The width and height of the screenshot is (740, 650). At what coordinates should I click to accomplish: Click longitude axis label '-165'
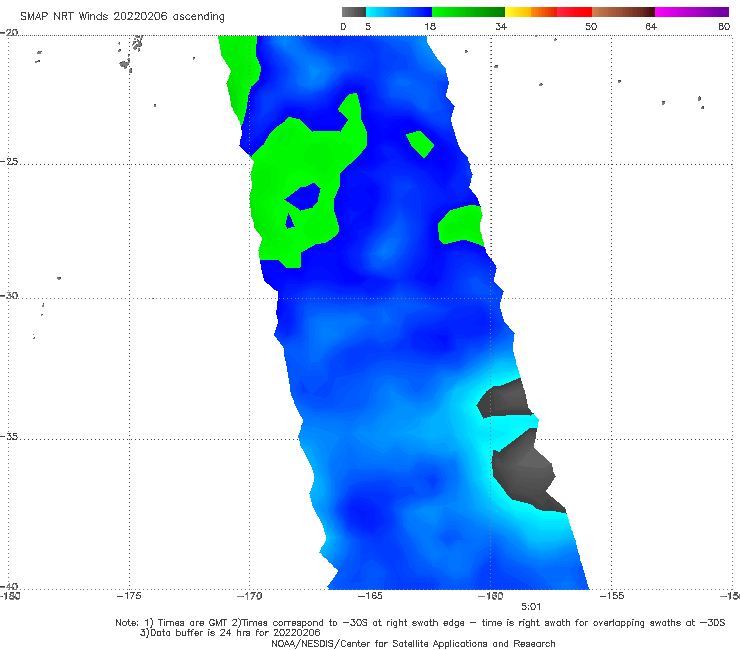click(370, 596)
